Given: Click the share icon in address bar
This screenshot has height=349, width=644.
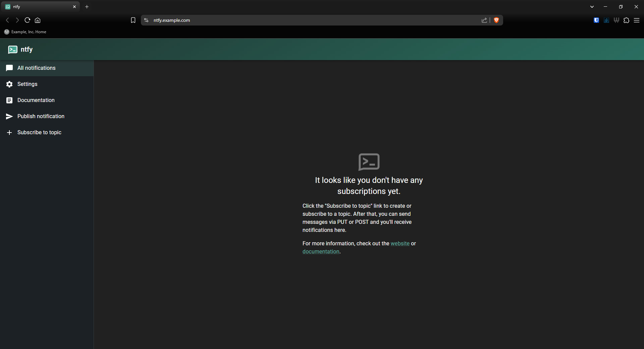Looking at the screenshot, I should pyautogui.click(x=484, y=20).
